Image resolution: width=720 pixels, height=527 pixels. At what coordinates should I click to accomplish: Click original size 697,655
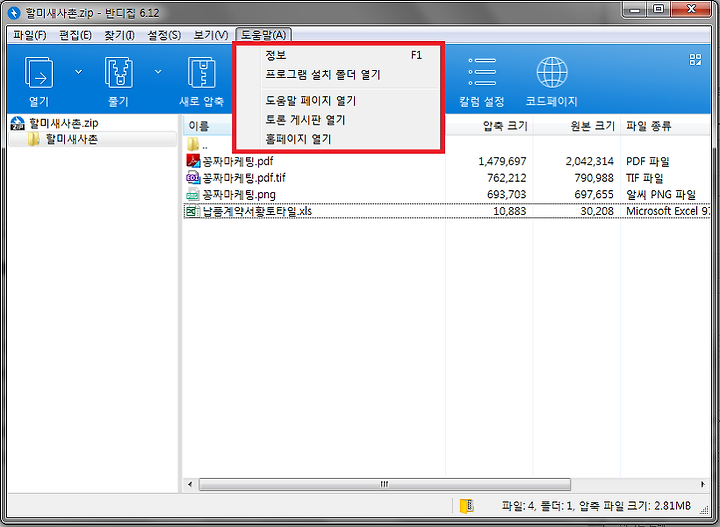[594, 195]
